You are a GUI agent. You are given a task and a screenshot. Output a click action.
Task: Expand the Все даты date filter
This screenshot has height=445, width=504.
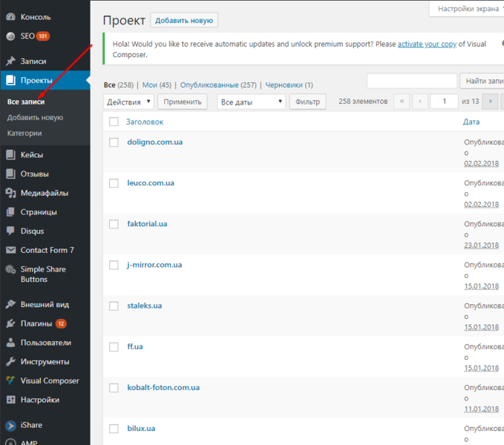[251, 102]
